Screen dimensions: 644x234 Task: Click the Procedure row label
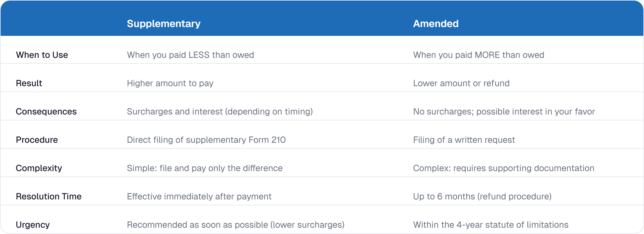tap(37, 140)
